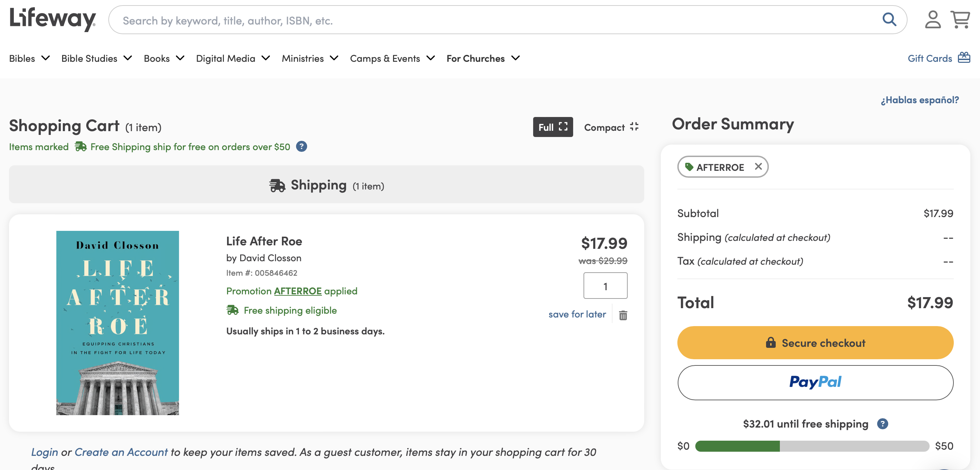
Task: Click the account/user icon
Action: click(x=933, y=19)
